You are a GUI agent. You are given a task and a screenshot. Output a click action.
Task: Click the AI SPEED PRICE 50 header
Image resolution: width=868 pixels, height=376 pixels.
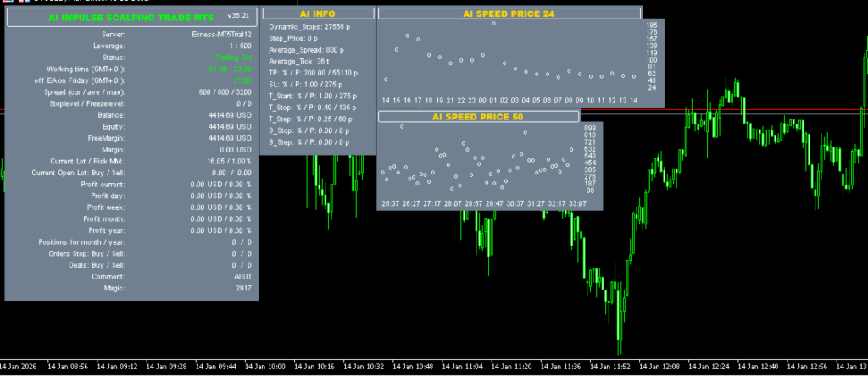click(x=478, y=117)
